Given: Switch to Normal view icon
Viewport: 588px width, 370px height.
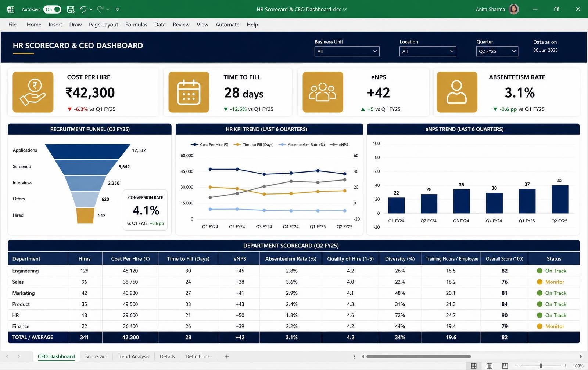Looking at the screenshot, I should 474,366.
